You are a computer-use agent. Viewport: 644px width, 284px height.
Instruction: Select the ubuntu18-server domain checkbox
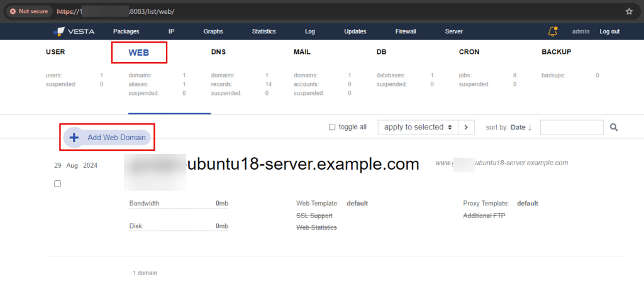point(57,183)
